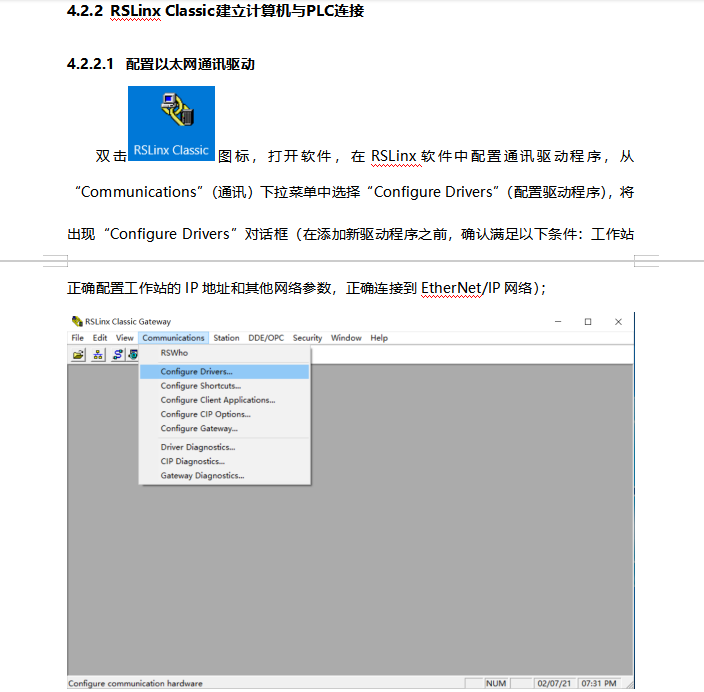704x692 pixels.
Task: Close the RSLinx Classic Gateway window
Action: pos(618,322)
